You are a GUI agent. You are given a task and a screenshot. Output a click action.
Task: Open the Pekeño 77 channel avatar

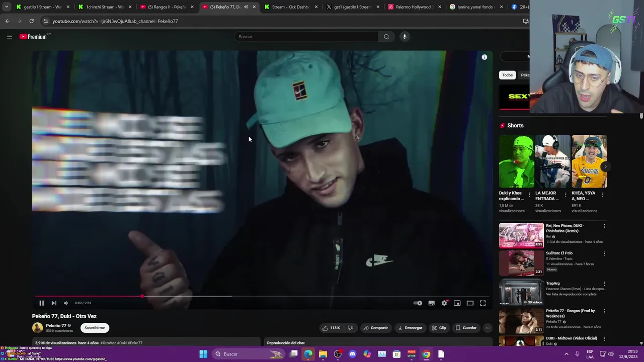[38, 328]
